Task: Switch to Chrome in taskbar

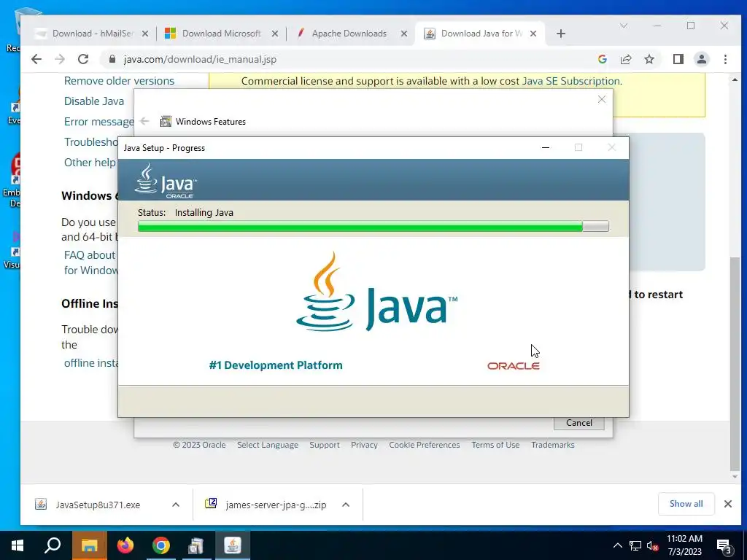Action: [161, 545]
